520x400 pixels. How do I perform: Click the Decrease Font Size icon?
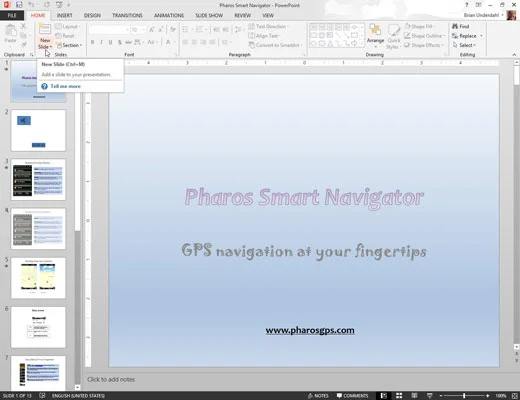(x=161, y=30)
